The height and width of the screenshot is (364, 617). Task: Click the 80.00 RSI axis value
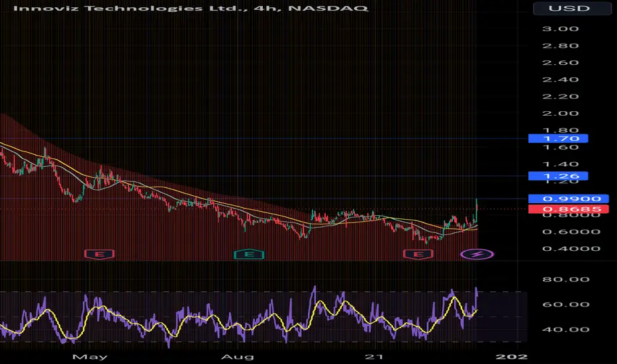click(x=565, y=279)
